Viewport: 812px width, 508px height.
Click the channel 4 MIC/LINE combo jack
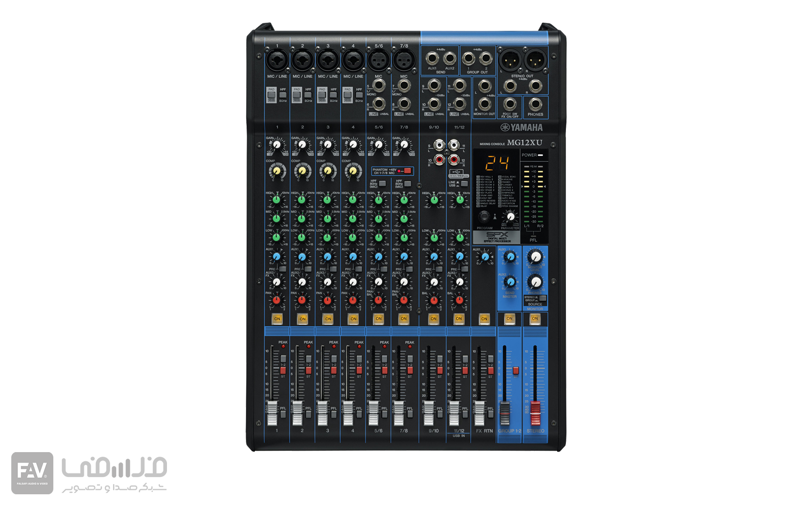(x=353, y=61)
